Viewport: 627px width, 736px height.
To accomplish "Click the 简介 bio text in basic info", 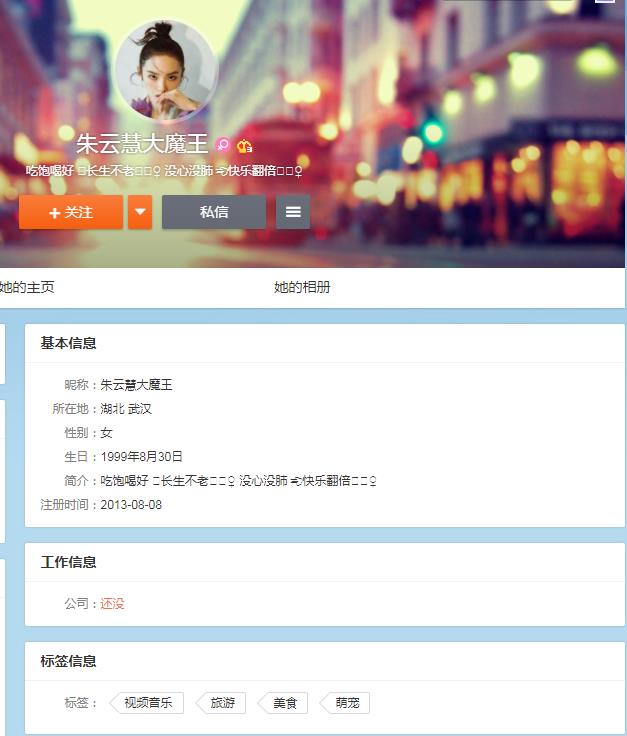I will click(238, 481).
